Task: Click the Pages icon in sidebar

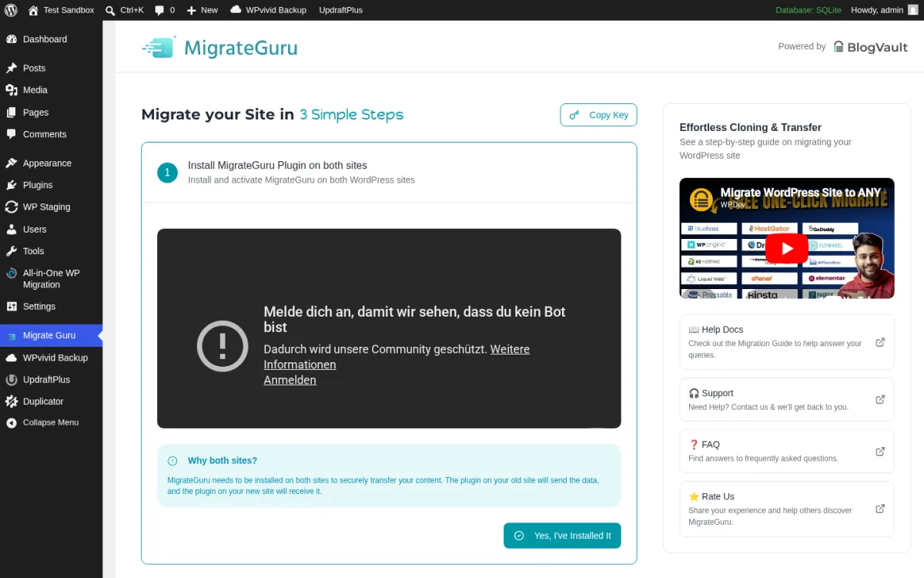Action: [12, 113]
